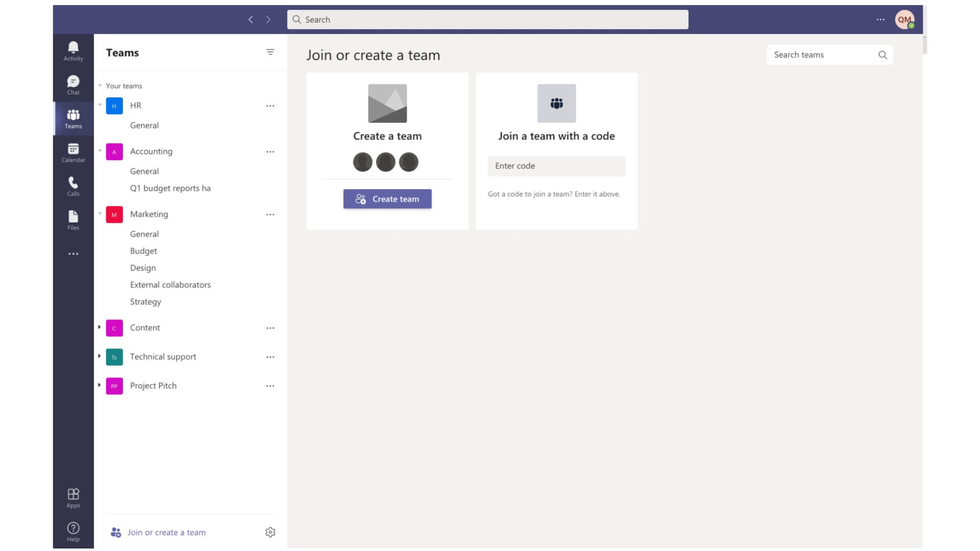Open the Files icon in sidebar
980x551 pixels.
click(72, 219)
